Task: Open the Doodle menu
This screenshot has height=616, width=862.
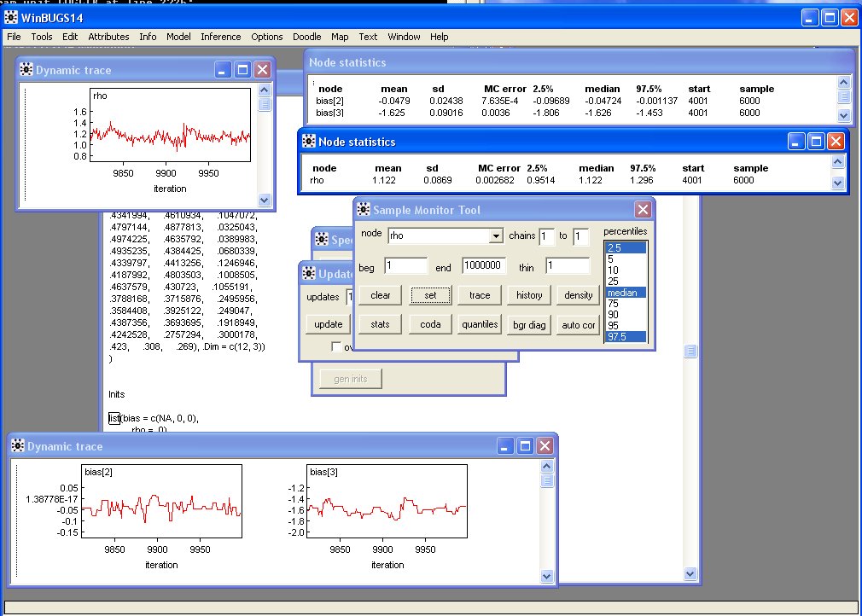Action: tap(306, 37)
